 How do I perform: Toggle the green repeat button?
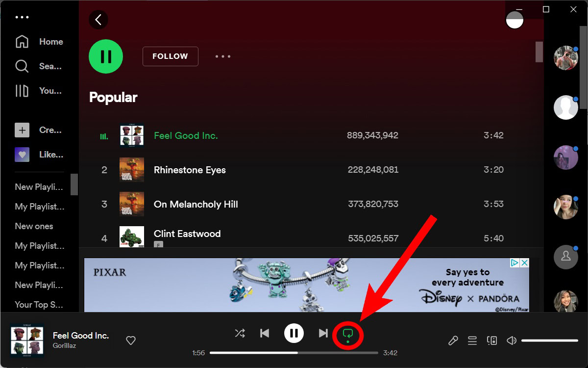pyautogui.click(x=348, y=335)
